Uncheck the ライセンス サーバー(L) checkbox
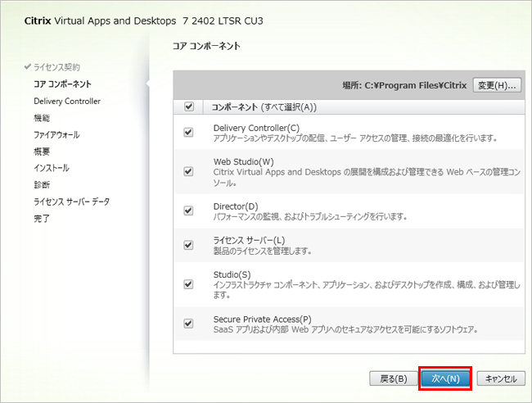Viewport: 532px width, 403px height. [189, 245]
